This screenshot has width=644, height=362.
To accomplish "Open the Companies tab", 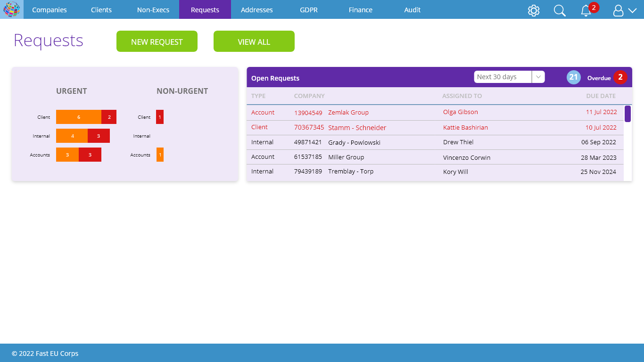I will click(x=50, y=9).
